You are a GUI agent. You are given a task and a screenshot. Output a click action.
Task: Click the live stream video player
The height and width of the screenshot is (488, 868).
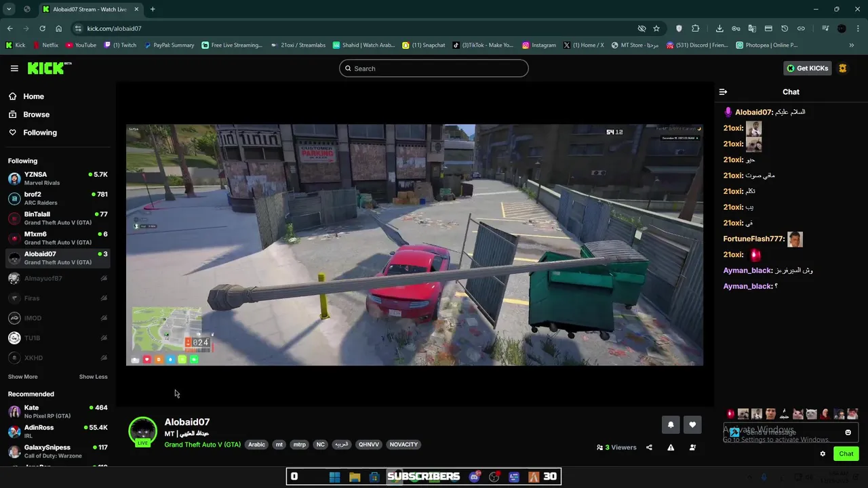(414, 245)
